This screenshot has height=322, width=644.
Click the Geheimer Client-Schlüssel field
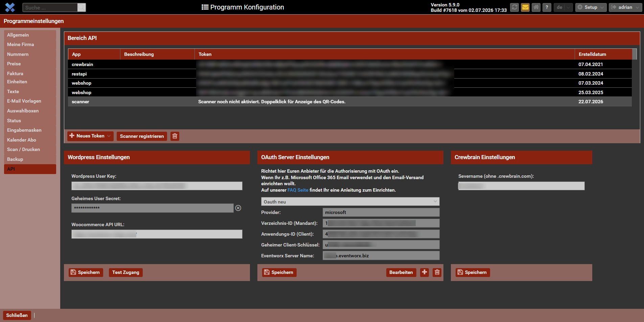tap(381, 245)
